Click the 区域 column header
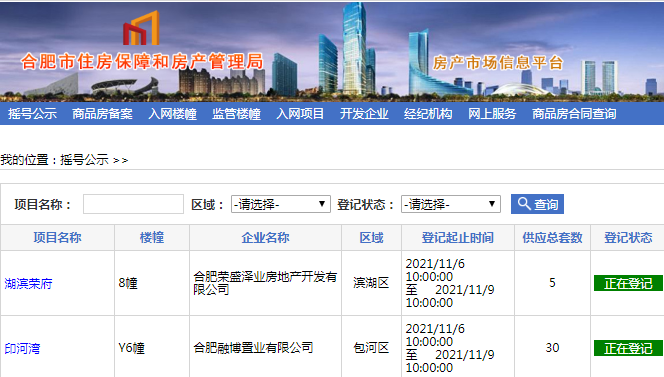This screenshot has width=664, height=377. tap(371, 238)
